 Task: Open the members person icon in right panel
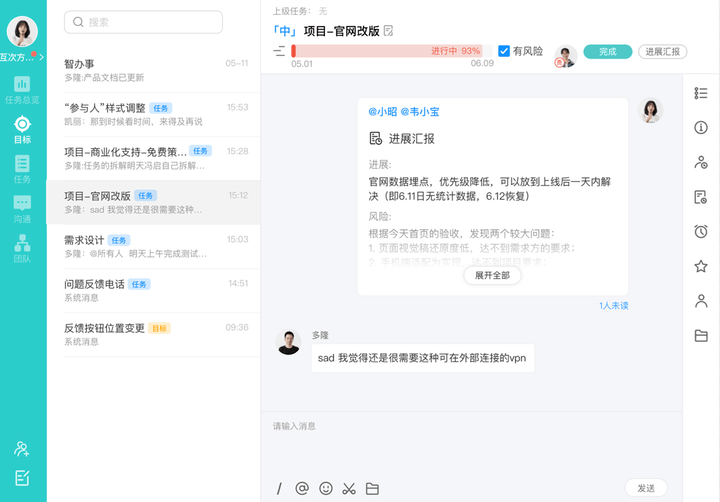[x=701, y=301]
